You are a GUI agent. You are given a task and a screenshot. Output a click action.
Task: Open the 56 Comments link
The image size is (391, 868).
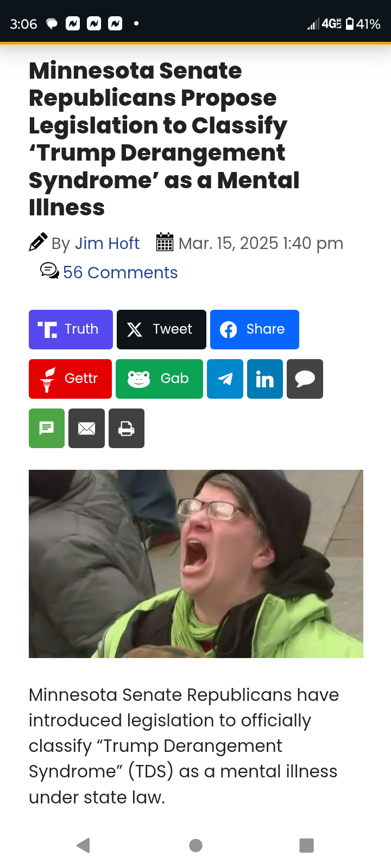click(120, 272)
